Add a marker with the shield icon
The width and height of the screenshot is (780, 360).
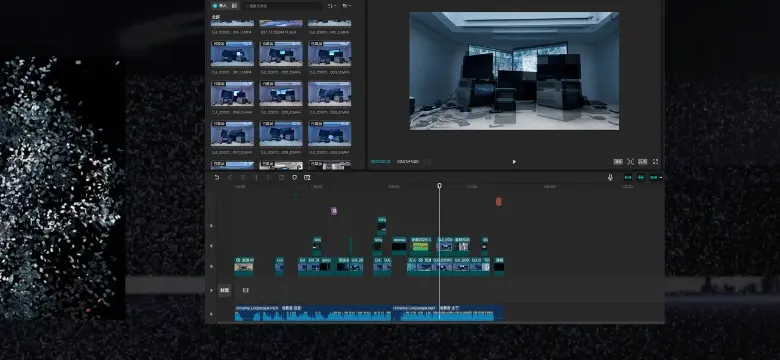[294, 178]
